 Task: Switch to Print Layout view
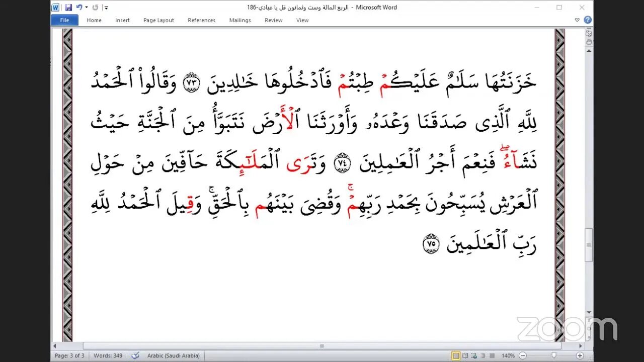[x=456, y=355]
